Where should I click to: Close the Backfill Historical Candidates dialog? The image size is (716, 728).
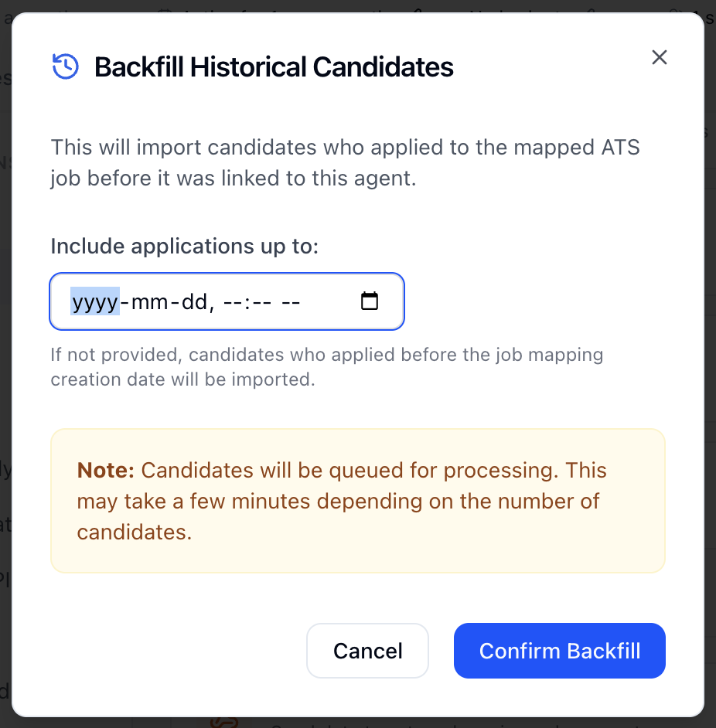[x=659, y=57]
